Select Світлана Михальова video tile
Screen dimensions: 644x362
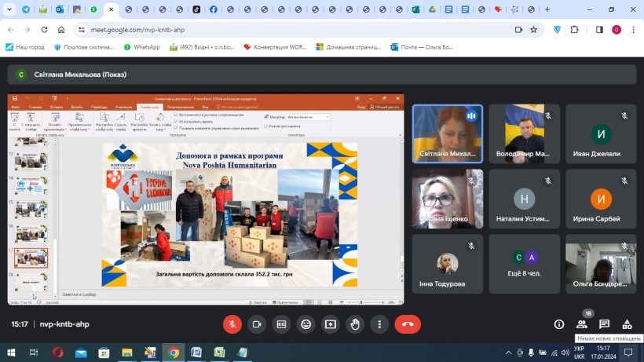click(x=448, y=133)
